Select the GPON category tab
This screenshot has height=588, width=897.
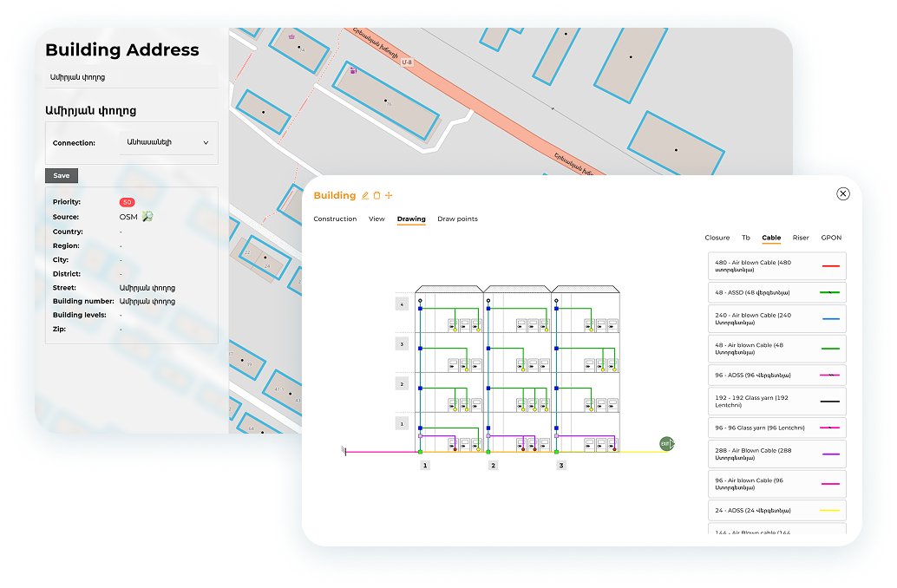click(x=830, y=238)
